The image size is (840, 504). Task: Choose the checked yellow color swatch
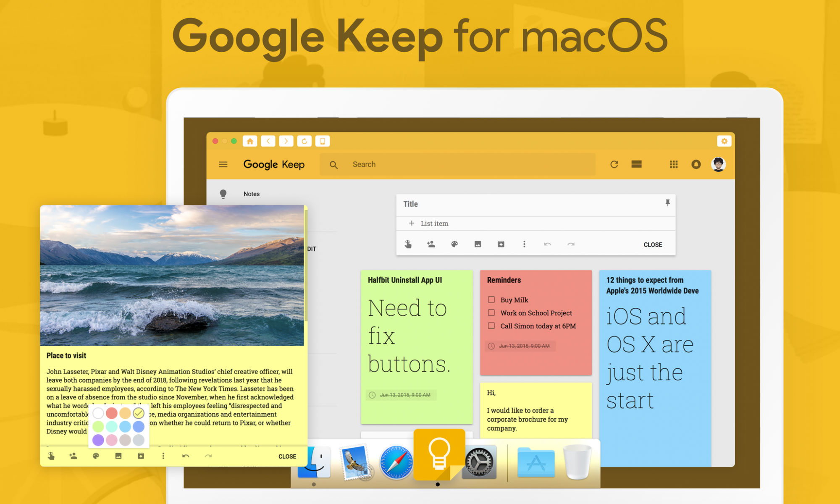pos(139,413)
